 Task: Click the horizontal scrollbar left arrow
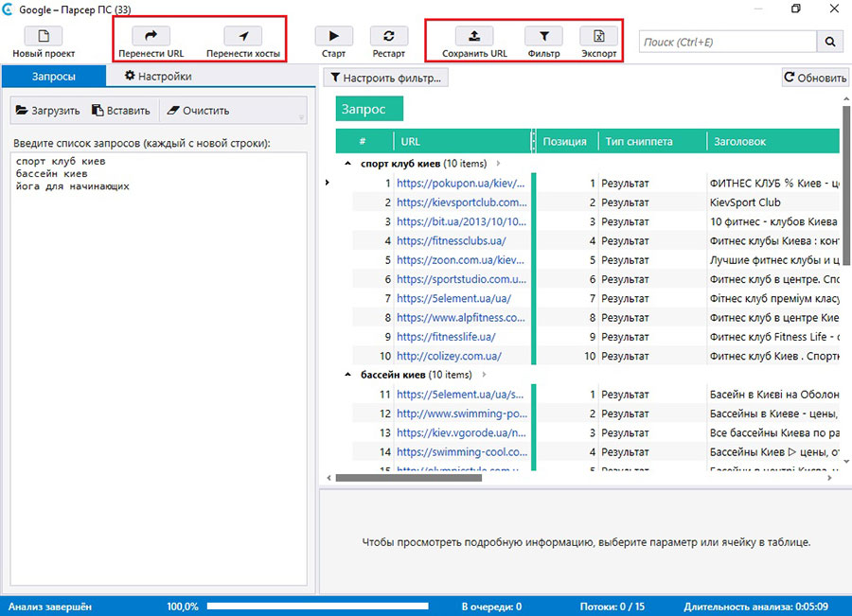point(328,478)
